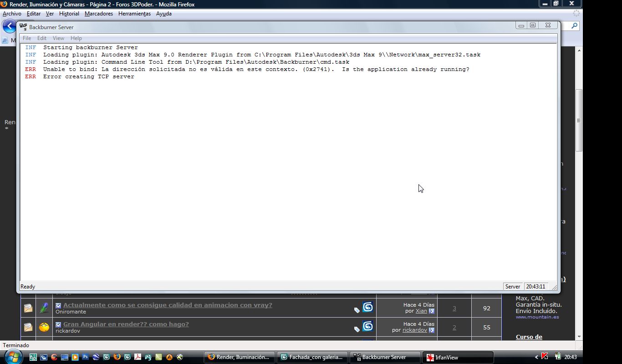Open thread 'Actualmente como se consigue calidad'
The width and height of the screenshot is (622, 364).
tap(168, 305)
